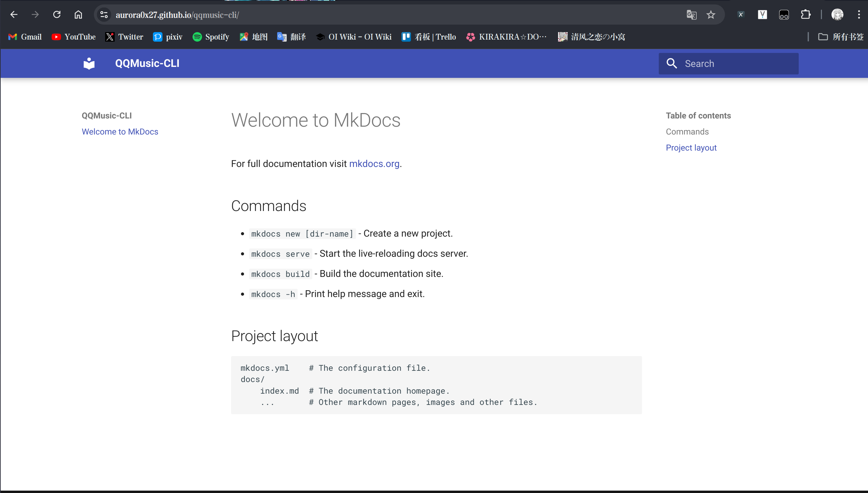Viewport: 868px width, 493px height.
Task: Go back using browser back arrow
Action: point(14,15)
